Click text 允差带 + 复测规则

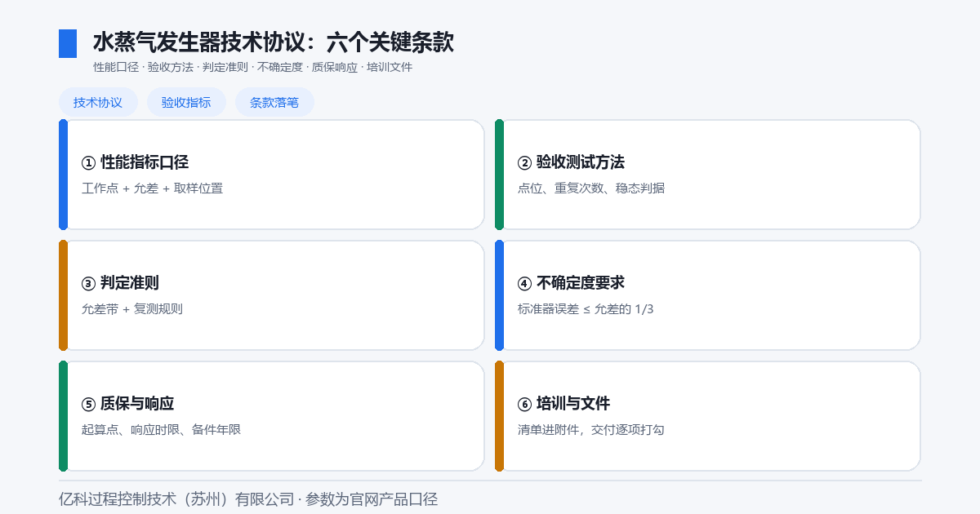pyautogui.click(x=132, y=309)
